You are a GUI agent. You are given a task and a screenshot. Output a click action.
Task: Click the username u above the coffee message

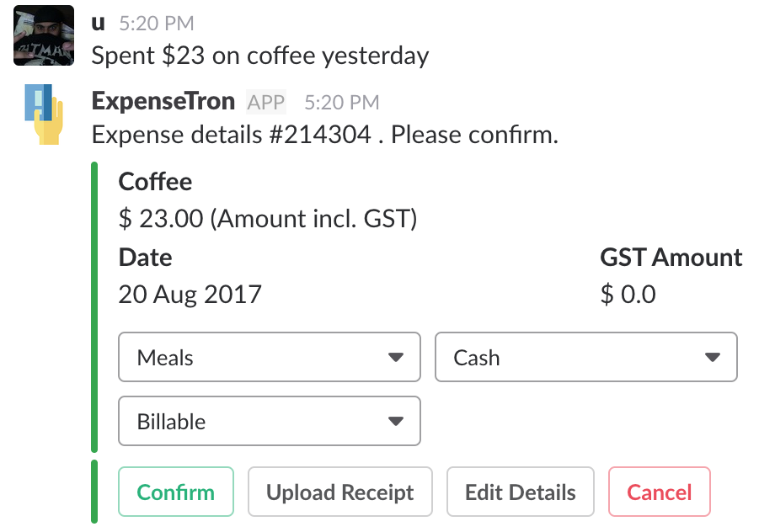pyautogui.click(x=98, y=24)
